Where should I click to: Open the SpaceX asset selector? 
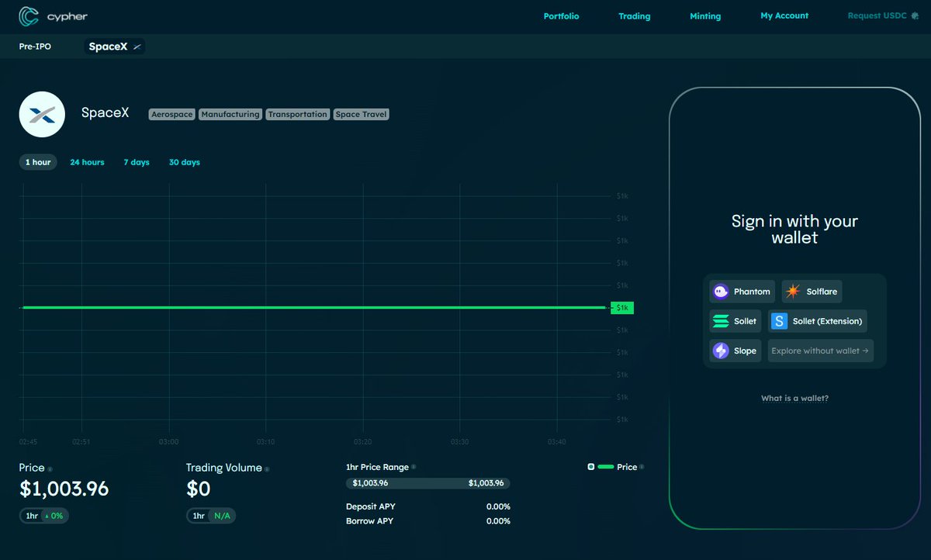point(116,47)
